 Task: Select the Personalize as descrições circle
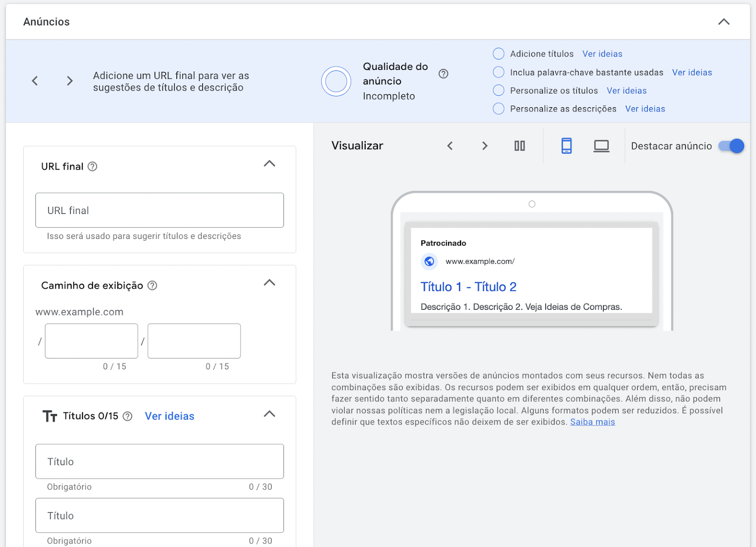pyautogui.click(x=498, y=109)
